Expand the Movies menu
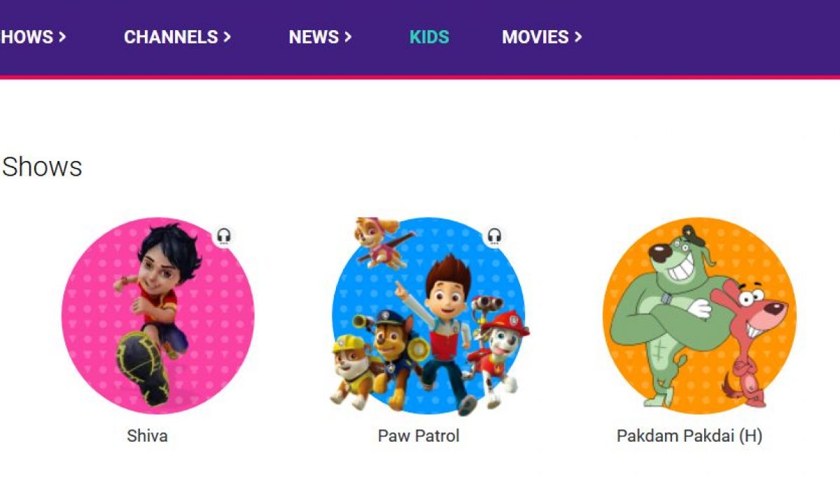The image size is (840, 504). point(542,37)
